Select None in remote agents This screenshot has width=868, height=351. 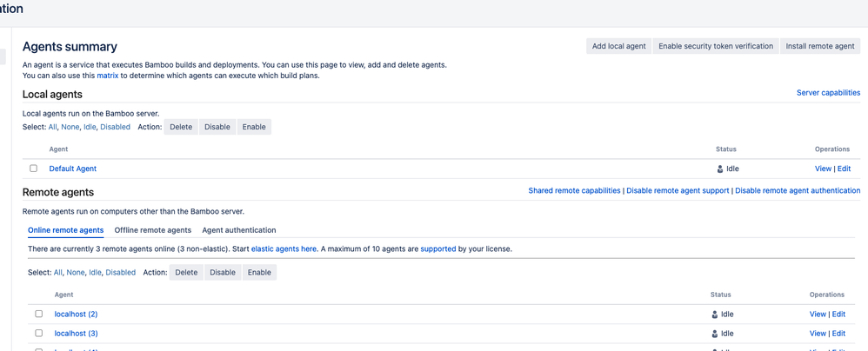click(76, 273)
